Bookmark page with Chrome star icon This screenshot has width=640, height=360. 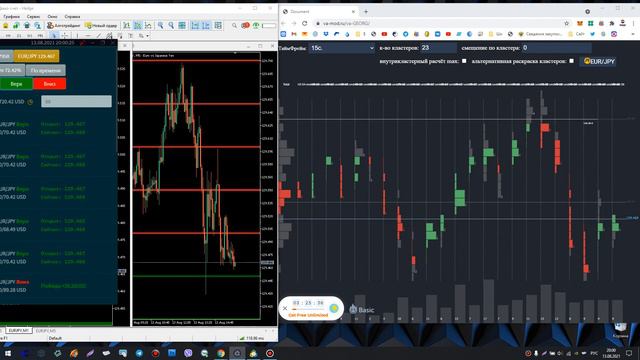tap(567, 23)
